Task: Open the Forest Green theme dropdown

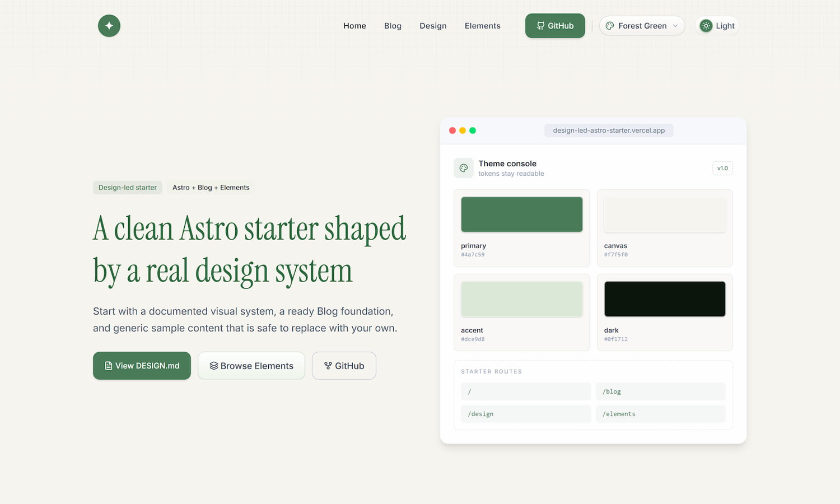Action: (642, 26)
